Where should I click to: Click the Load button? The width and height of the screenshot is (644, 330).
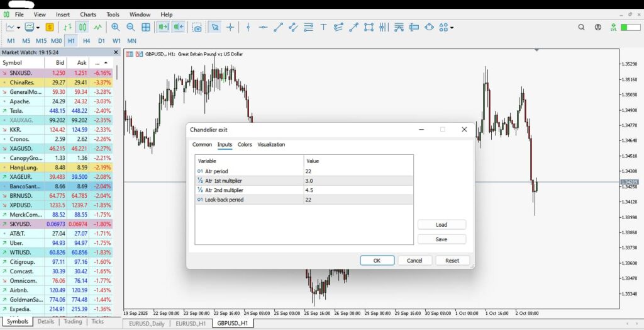tap(441, 225)
